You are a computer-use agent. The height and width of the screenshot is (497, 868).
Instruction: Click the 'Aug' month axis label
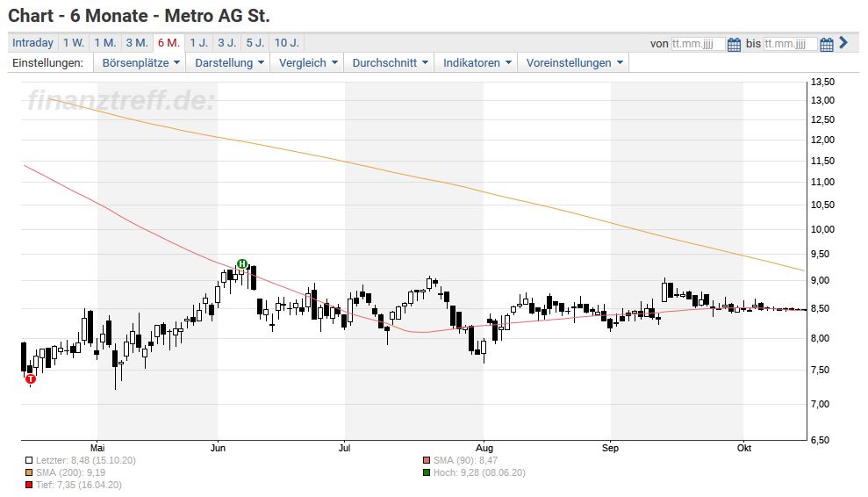click(484, 448)
